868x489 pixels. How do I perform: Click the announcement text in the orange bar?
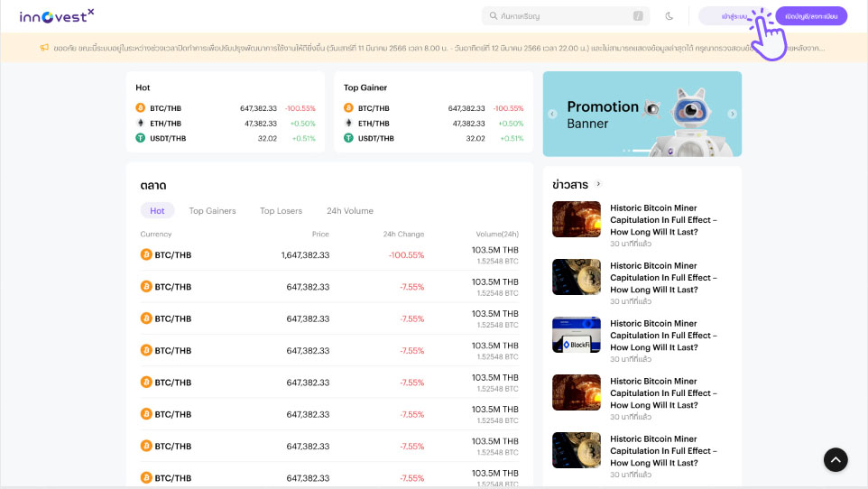point(439,48)
